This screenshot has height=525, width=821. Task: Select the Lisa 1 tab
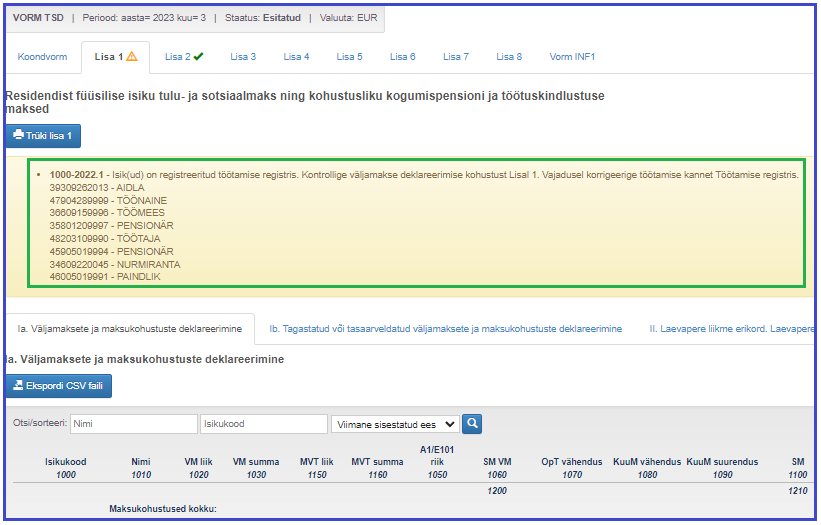(x=115, y=57)
